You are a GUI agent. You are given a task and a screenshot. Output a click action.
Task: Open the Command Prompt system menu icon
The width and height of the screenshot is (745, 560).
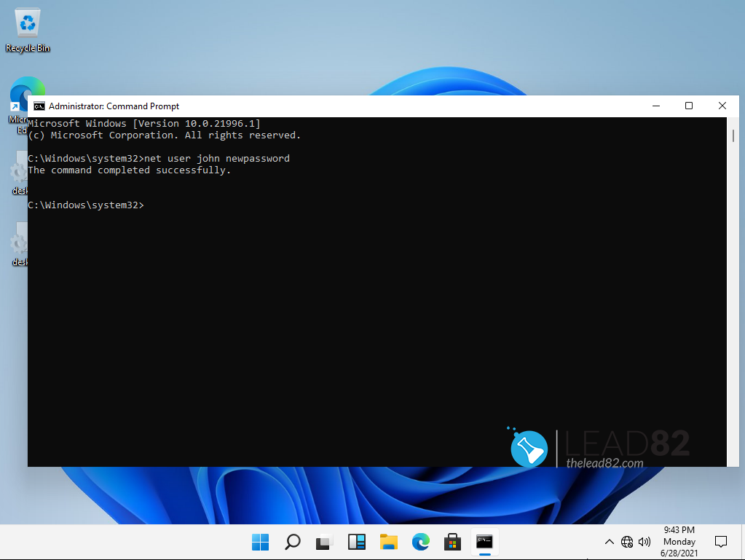pos(39,106)
